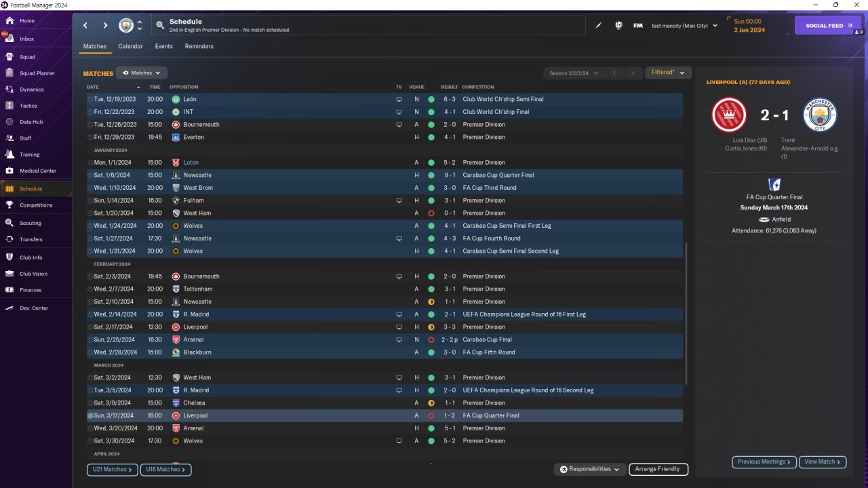Viewport: 868px width, 488px height.
Task: Open the Medical Center
Action: (x=37, y=171)
